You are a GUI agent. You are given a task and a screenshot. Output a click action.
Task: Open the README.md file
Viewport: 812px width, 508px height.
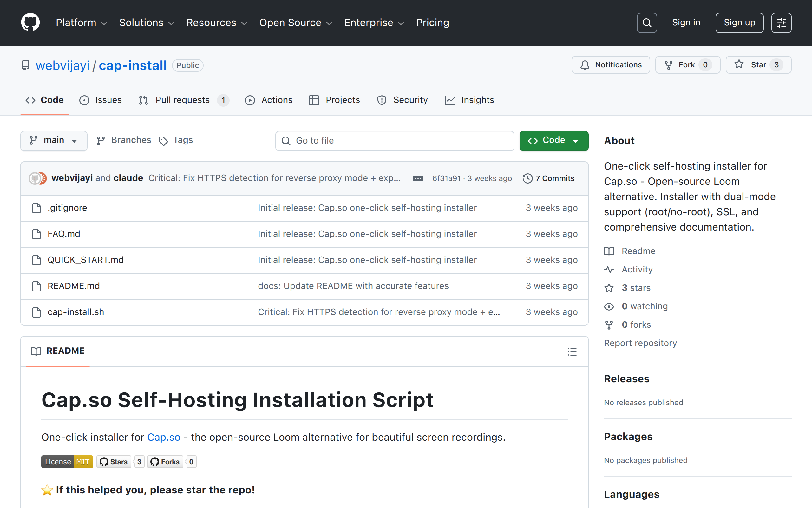pos(74,286)
